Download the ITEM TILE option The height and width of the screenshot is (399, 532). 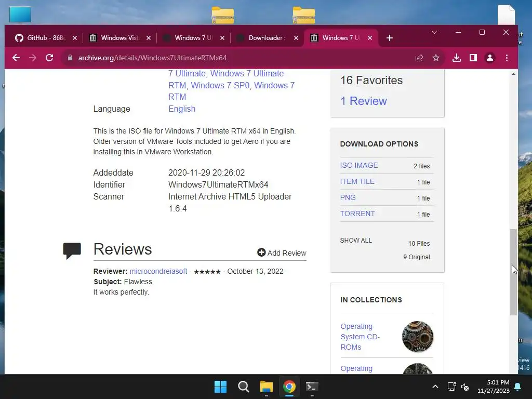[357, 181]
